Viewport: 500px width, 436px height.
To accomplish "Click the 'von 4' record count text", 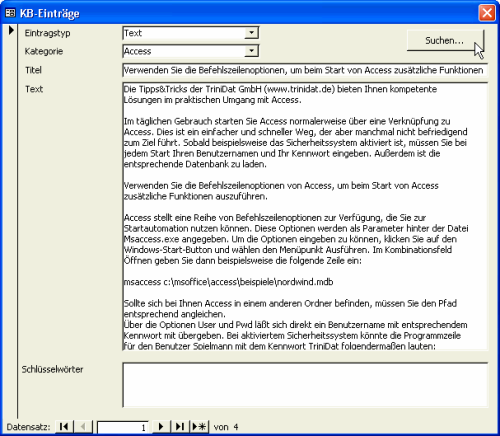I will pyautogui.click(x=226, y=427).
